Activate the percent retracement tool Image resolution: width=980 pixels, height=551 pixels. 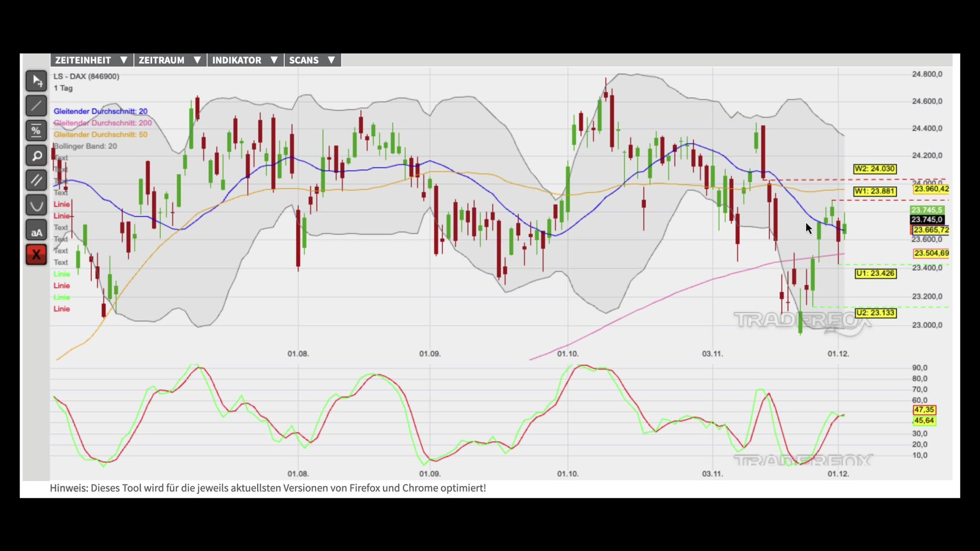(x=36, y=131)
